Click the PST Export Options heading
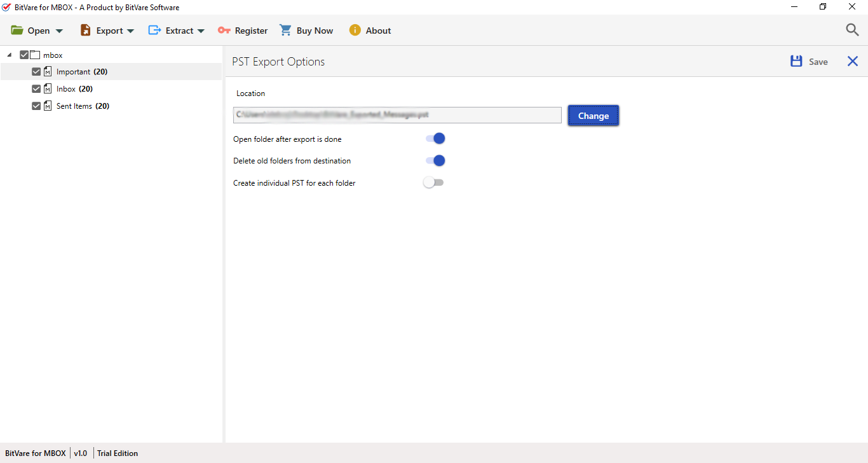This screenshot has height=463, width=868. (x=278, y=62)
